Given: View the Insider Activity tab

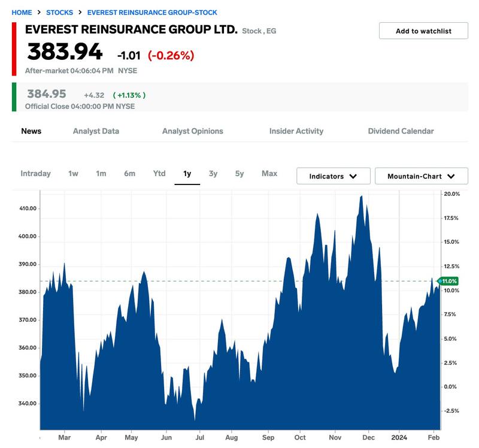Looking at the screenshot, I should [x=296, y=131].
